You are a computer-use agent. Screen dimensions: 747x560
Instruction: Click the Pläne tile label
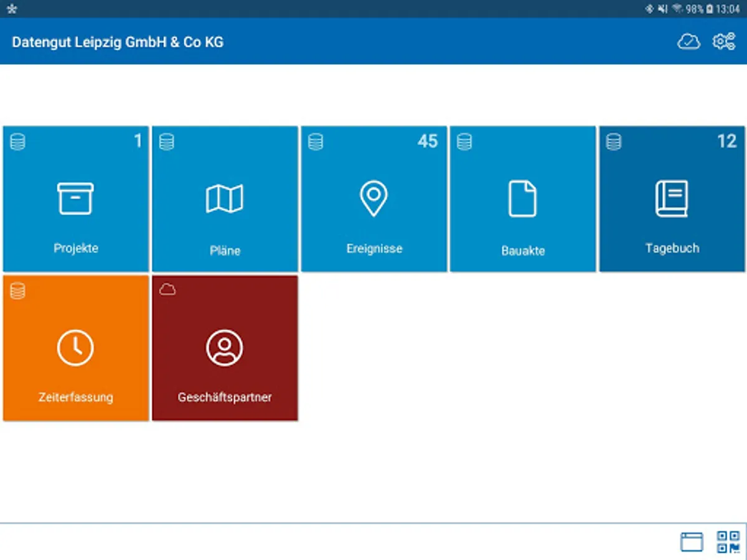(225, 251)
